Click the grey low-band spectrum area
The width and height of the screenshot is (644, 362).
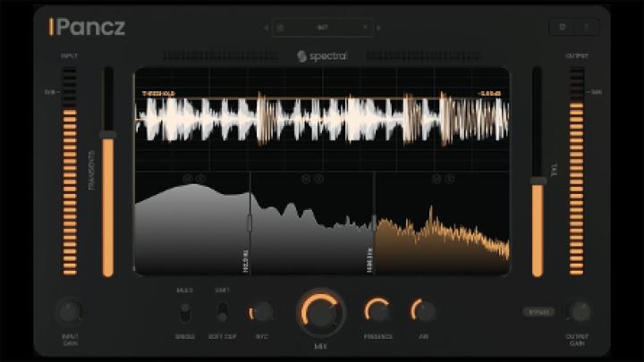(191, 232)
